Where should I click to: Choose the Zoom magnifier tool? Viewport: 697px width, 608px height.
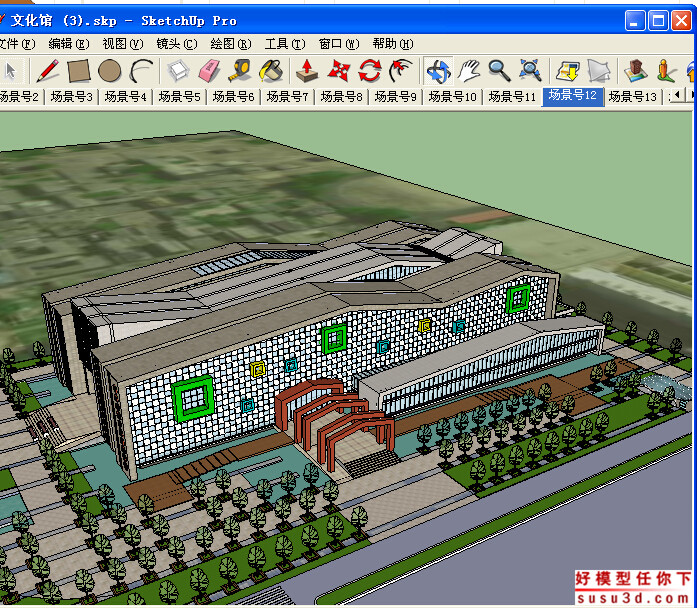[x=500, y=71]
